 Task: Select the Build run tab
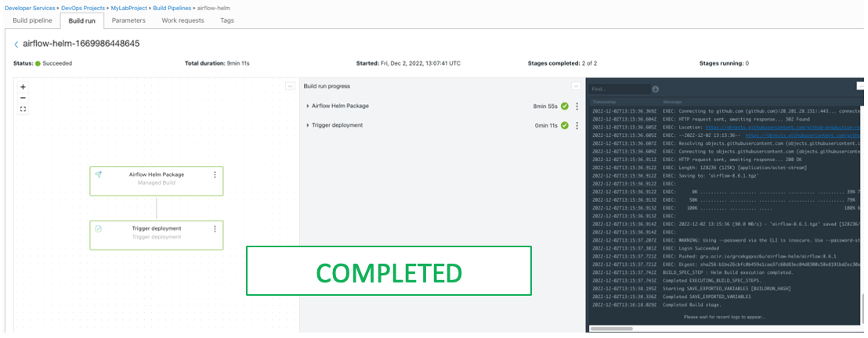point(82,20)
